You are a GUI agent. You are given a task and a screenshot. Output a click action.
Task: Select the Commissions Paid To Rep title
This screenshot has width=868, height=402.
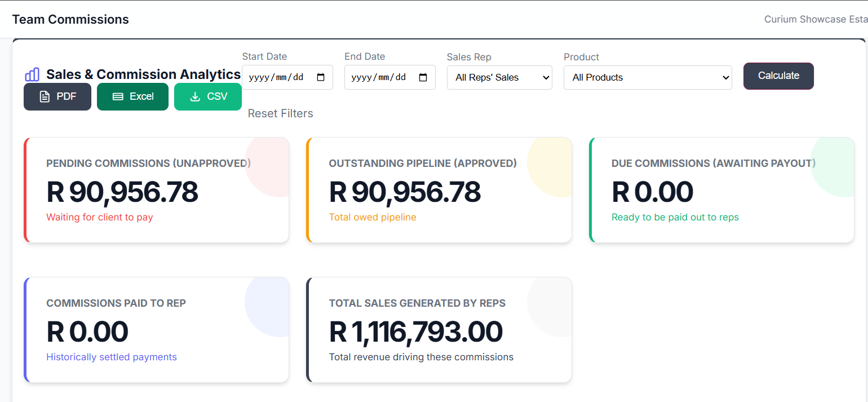click(116, 303)
